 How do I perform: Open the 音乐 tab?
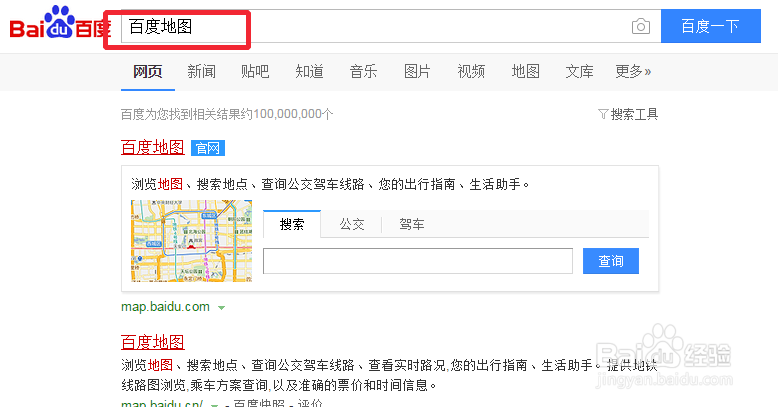[x=363, y=71]
